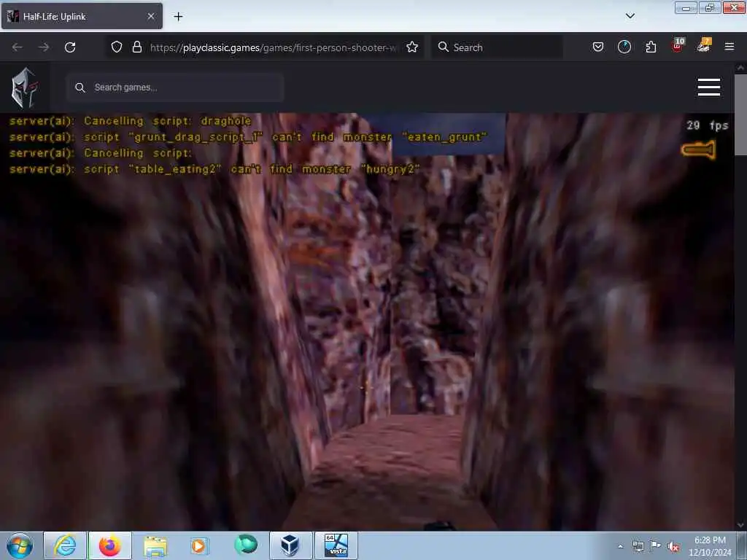Open the network tray icon
Image resolution: width=747 pixels, height=560 pixels.
coord(638,546)
